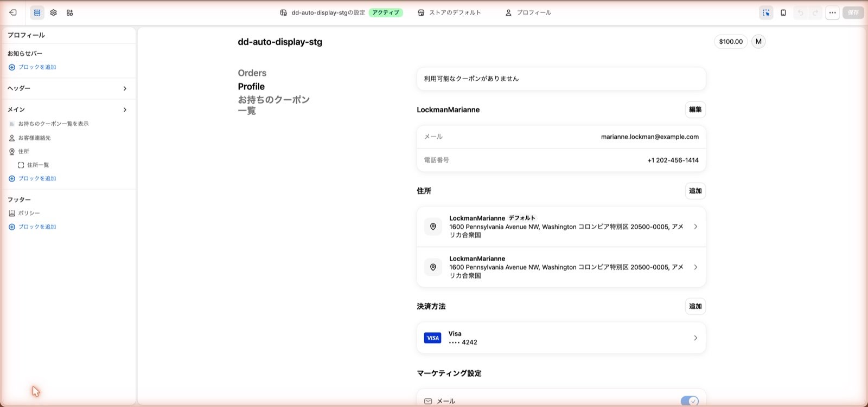Click the マーケティング設定 heading
Viewport: 868px width, 407px height.
[x=449, y=373]
